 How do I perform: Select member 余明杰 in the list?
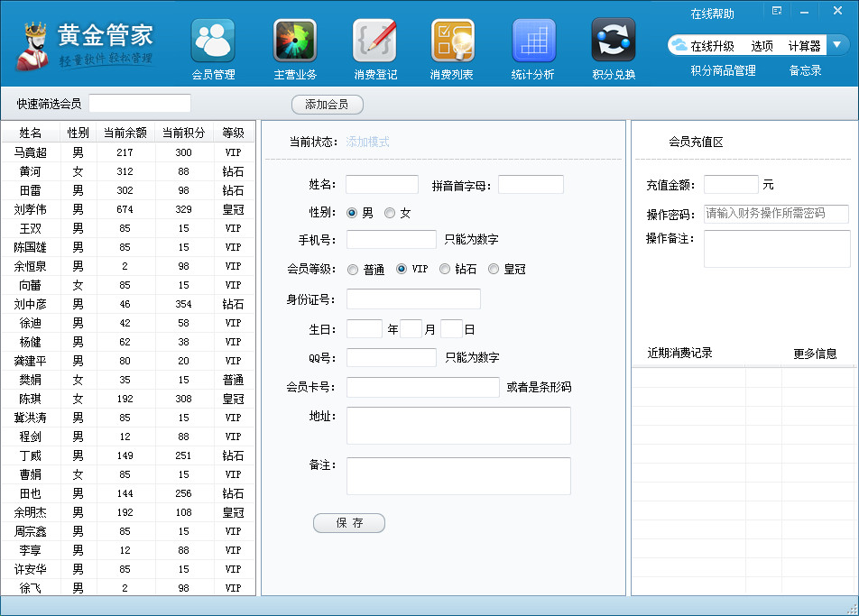[128, 512]
